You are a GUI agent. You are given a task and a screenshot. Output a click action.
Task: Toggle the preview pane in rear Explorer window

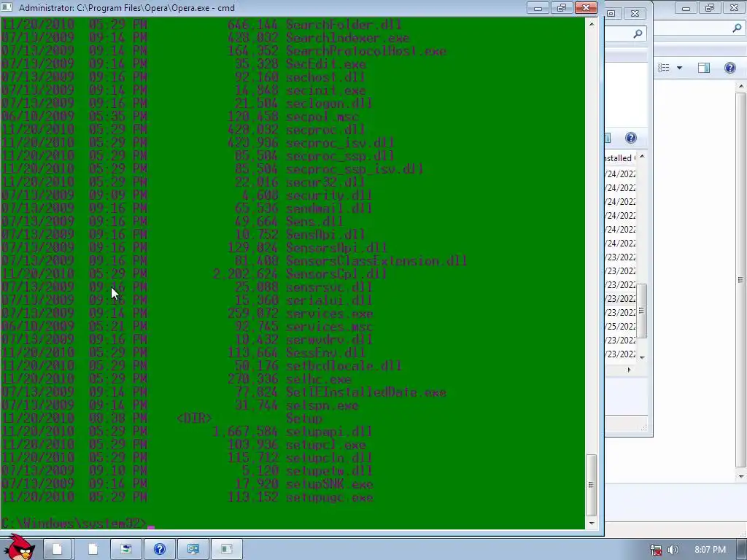(x=704, y=68)
